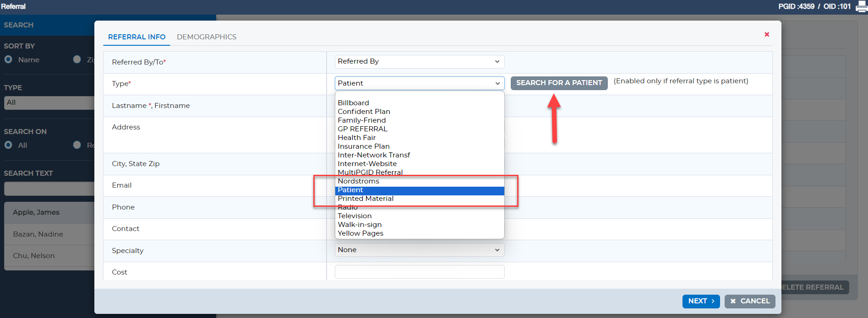This screenshot has height=318, width=868.
Task: Click the Cancel button
Action: pyautogui.click(x=750, y=301)
